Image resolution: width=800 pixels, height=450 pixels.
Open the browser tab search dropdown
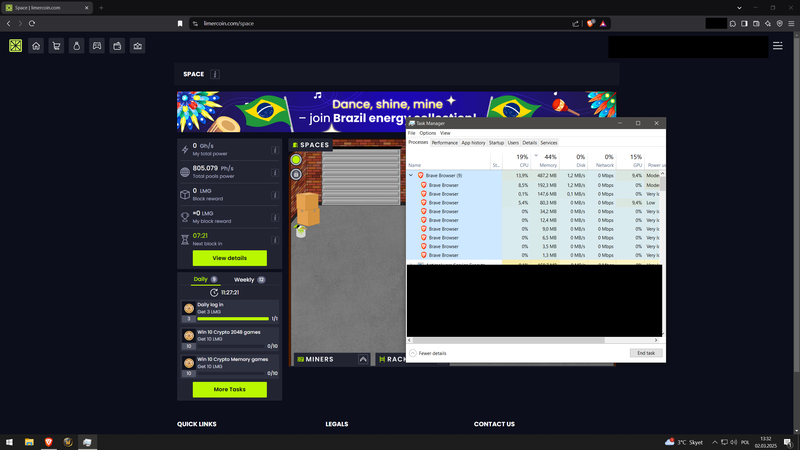[x=739, y=8]
